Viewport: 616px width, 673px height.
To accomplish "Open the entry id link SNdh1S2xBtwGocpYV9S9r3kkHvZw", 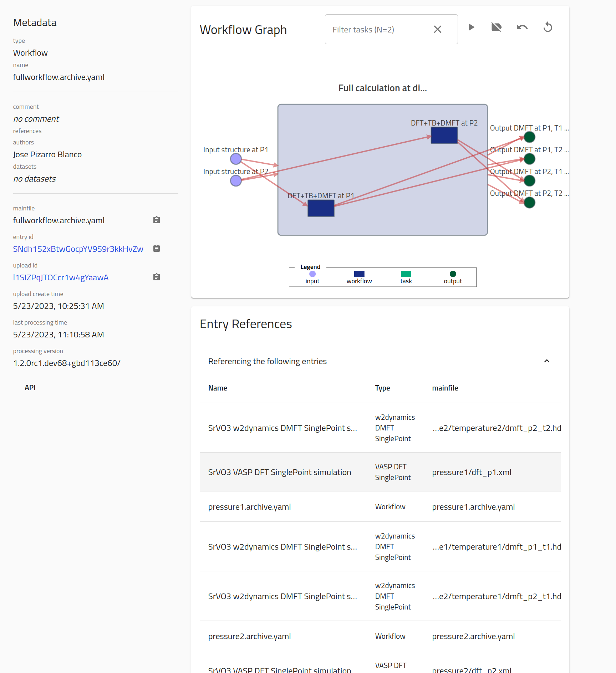I will [x=78, y=249].
